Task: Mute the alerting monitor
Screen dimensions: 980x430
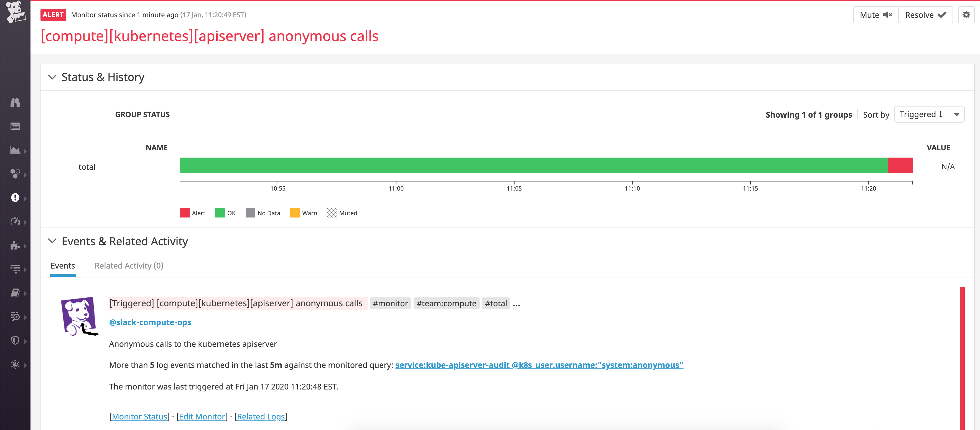Action: pyautogui.click(x=876, y=15)
